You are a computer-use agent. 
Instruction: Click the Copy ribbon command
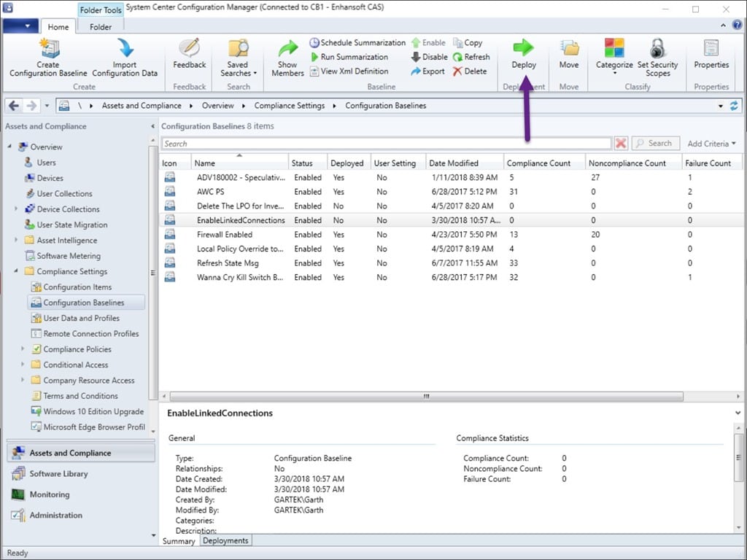468,43
